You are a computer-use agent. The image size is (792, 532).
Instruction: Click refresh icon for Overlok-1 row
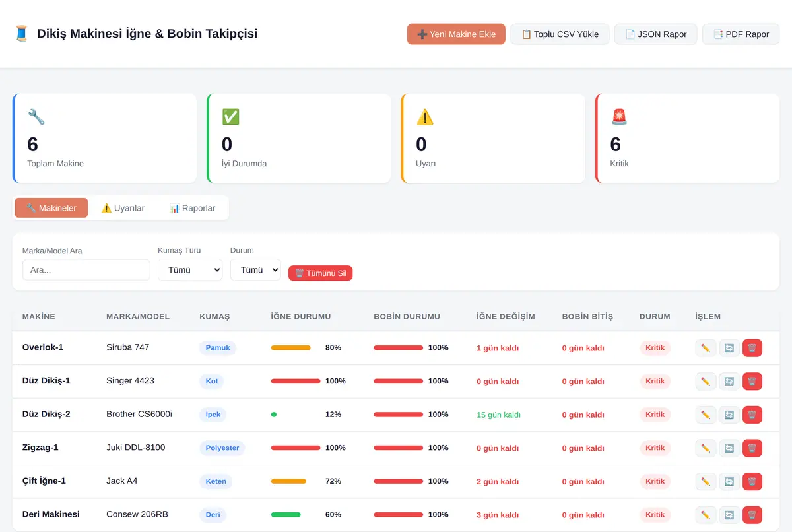click(x=729, y=348)
